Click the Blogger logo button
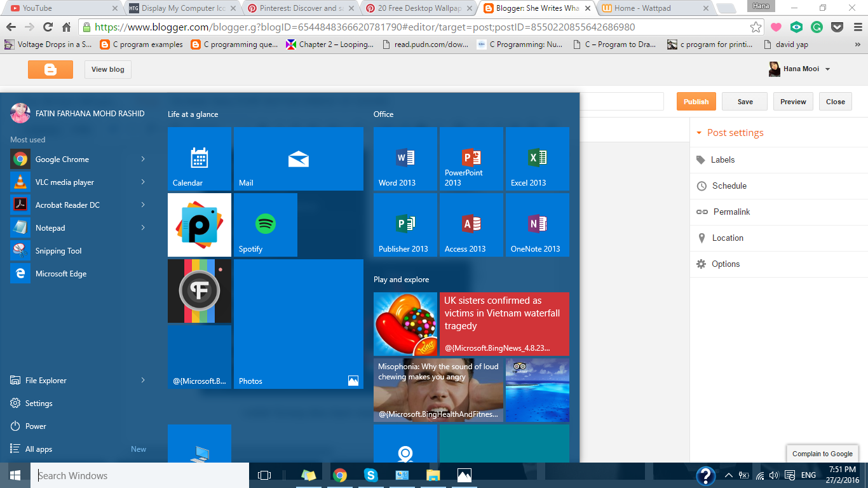Image resolution: width=868 pixels, height=488 pixels. [x=50, y=69]
